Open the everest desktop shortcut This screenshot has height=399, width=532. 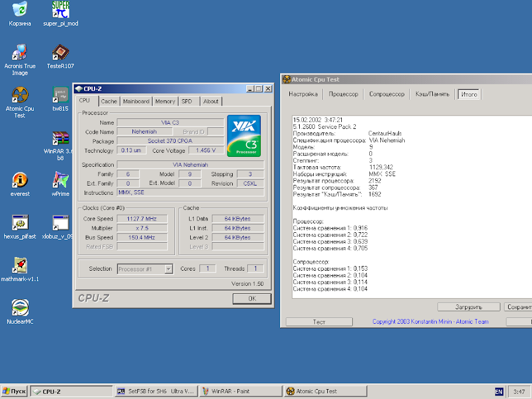(x=20, y=181)
